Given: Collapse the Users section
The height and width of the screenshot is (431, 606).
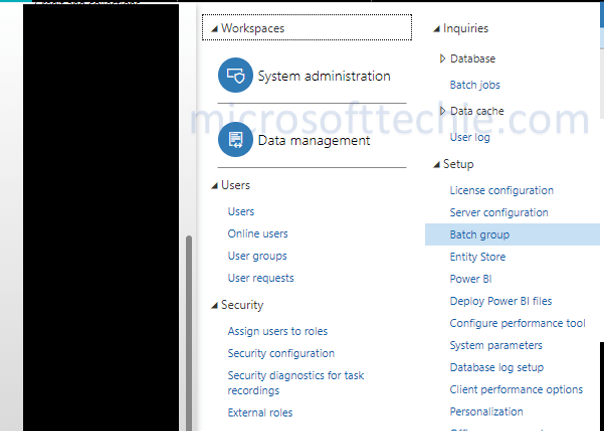Looking at the screenshot, I should [x=214, y=186].
